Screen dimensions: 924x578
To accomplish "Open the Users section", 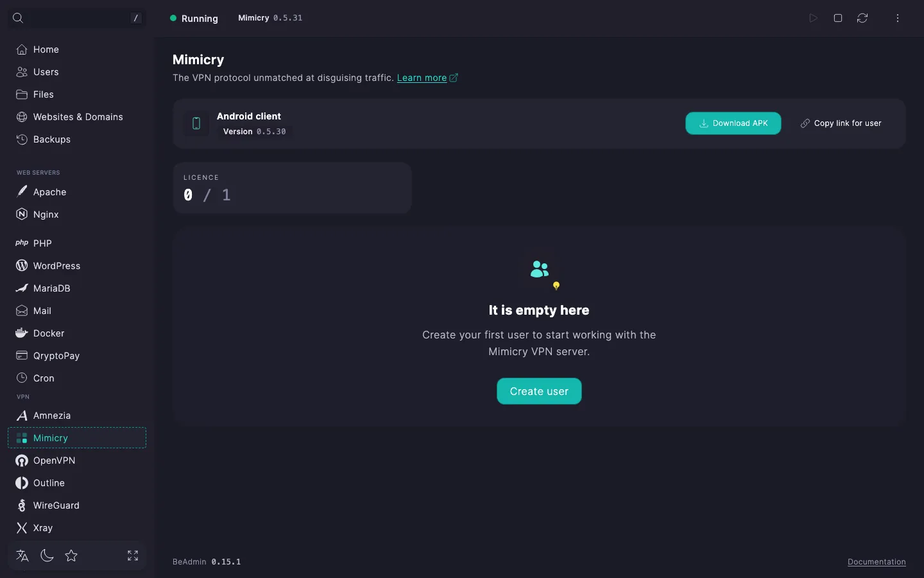I will click(x=77, y=72).
